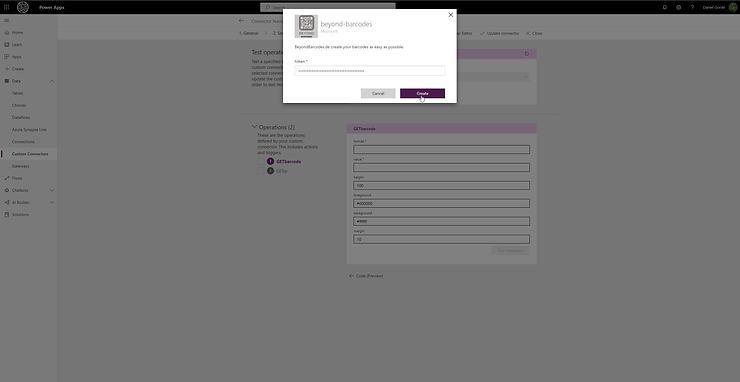Screen dimensions: 740x382
Task: Click the Create button in dialog
Action: (x=422, y=93)
